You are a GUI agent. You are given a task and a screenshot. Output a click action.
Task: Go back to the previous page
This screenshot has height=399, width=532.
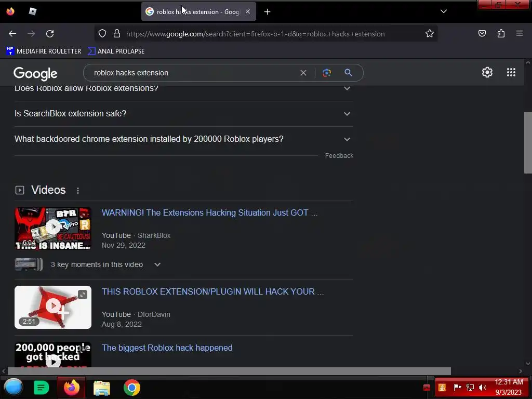pyautogui.click(x=12, y=34)
